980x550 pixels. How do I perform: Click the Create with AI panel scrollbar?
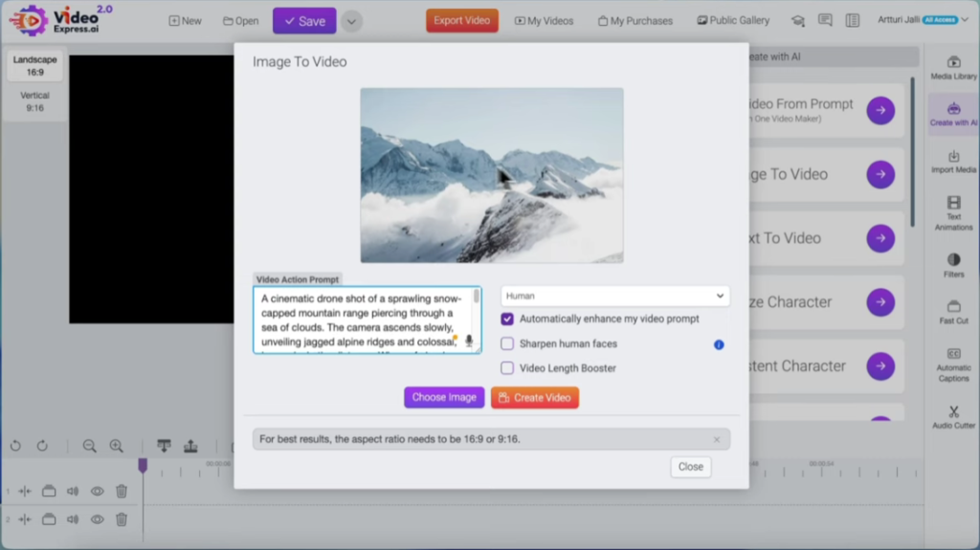[912, 152]
